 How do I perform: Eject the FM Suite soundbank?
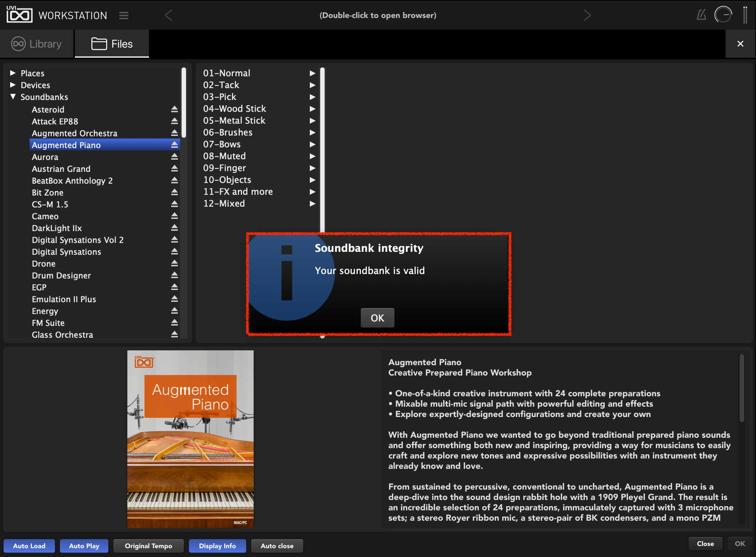[175, 323]
